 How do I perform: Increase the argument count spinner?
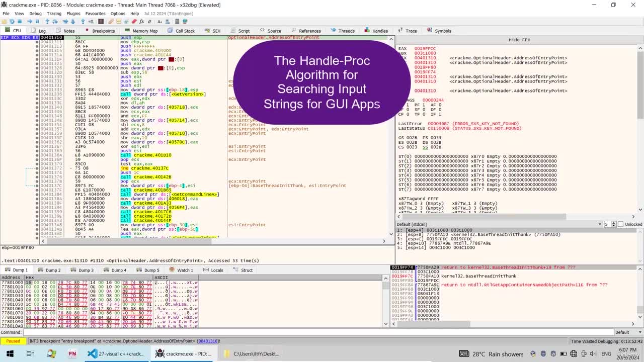coord(613,223)
